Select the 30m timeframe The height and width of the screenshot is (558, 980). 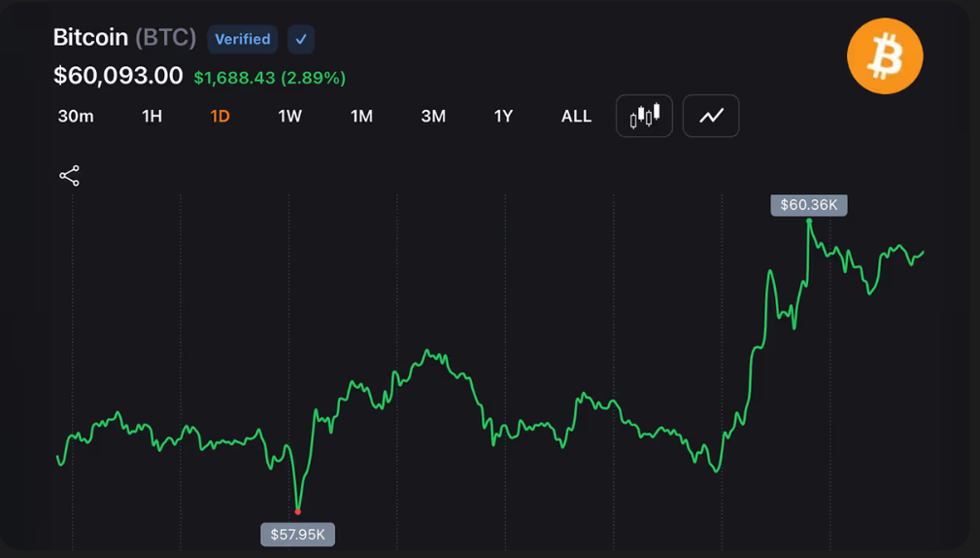pyautogui.click(x=76, y=117)
